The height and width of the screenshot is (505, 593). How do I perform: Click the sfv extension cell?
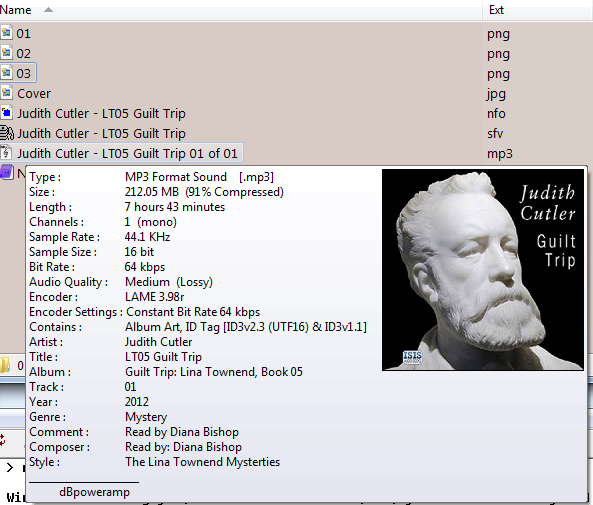point(495,134)
